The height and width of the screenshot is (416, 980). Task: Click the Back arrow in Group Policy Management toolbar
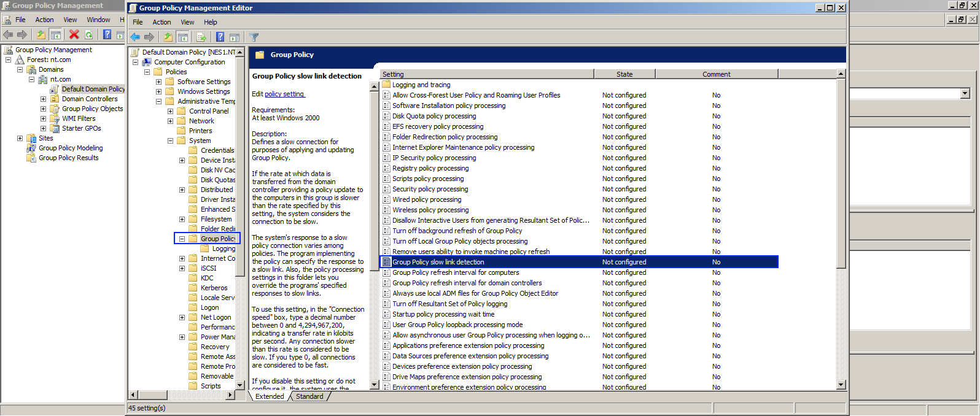(x=8, y=34)
